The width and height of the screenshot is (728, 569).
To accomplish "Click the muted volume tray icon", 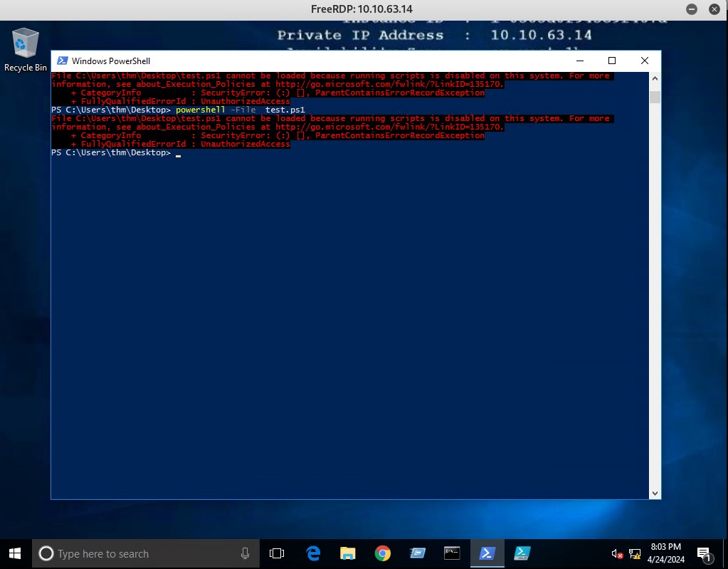I will coord(617,554).
